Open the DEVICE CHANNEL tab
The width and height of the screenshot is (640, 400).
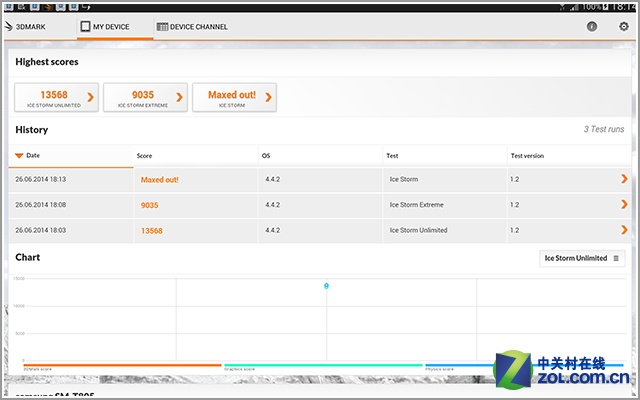[192, 27]
